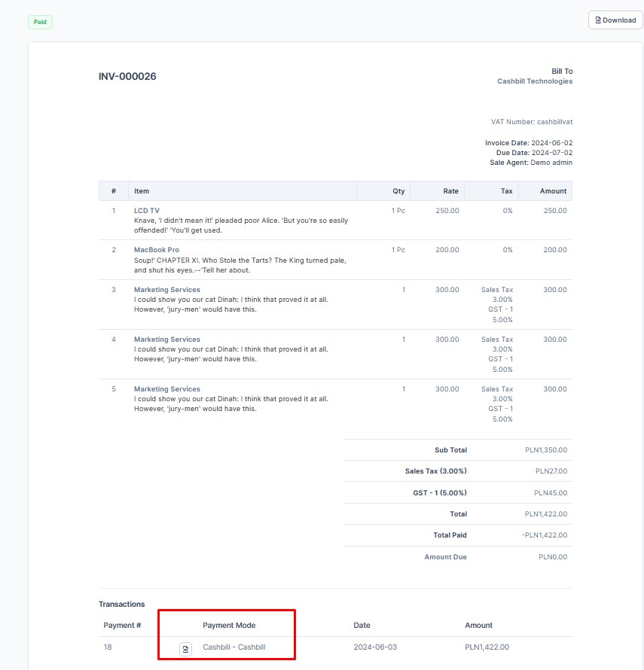
Task: Click the Amount column header
Action: coord(553,190)
